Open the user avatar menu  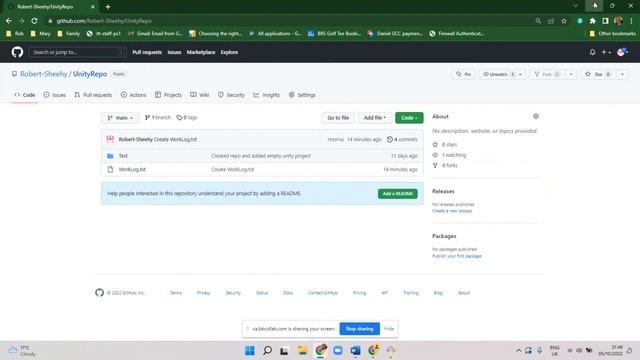622,52
